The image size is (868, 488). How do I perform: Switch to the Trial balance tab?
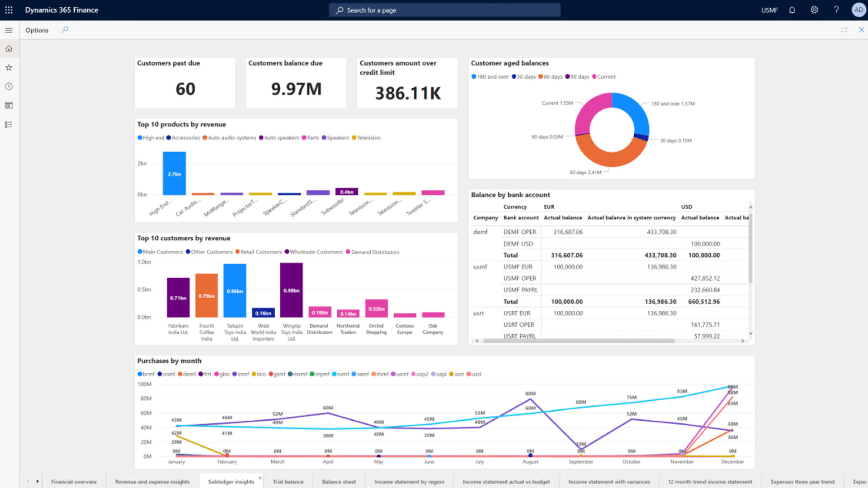click(288, 482)
